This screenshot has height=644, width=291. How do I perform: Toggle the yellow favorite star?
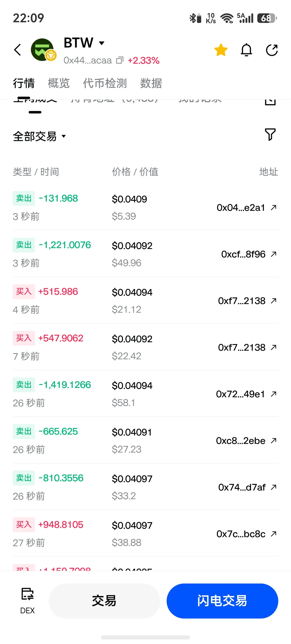[x=221, y=50]
